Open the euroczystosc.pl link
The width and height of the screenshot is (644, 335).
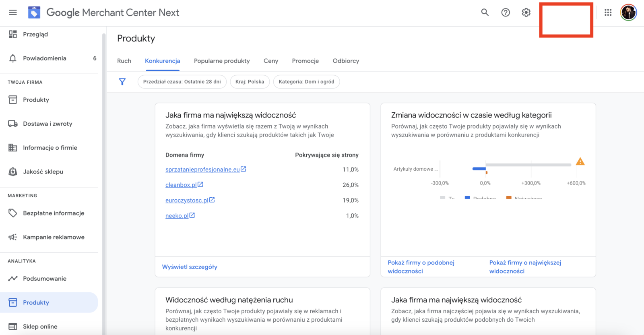tap(190, 200)
